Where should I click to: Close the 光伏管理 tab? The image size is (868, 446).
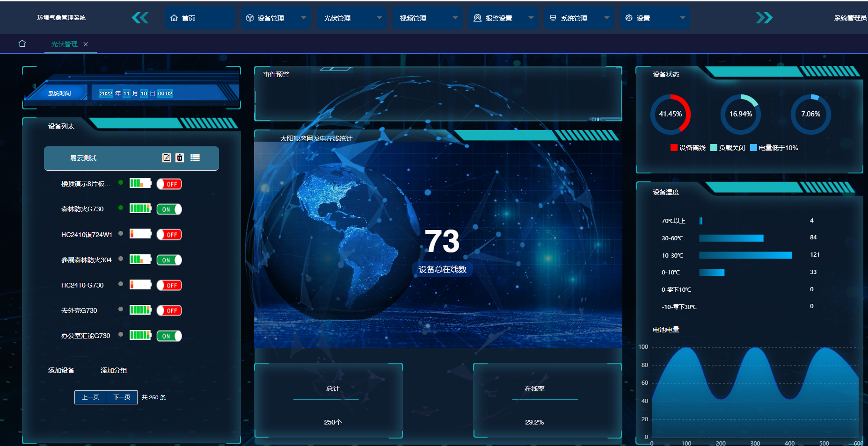86,44
